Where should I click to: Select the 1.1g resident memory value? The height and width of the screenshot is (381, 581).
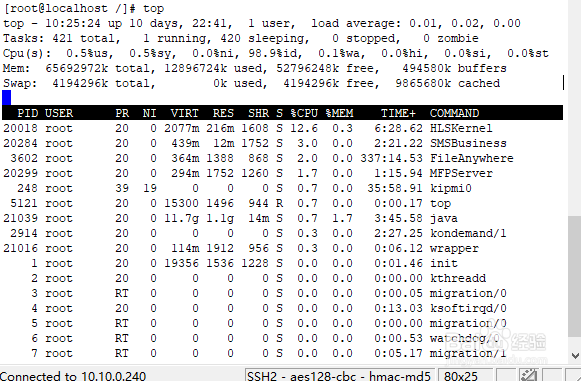[220, 218]
